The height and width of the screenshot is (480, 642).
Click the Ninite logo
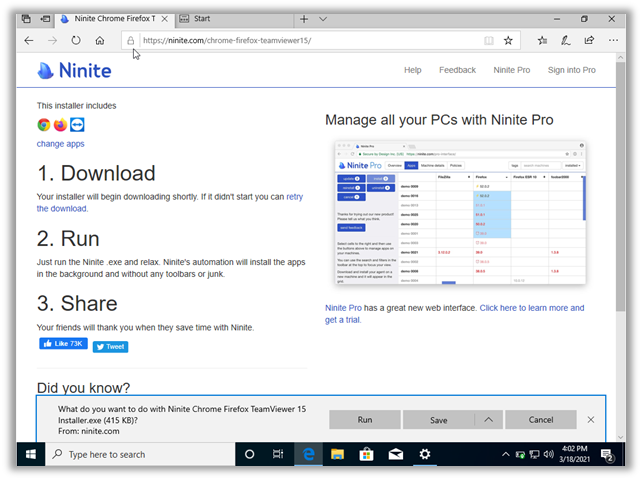tap(74, 70)
